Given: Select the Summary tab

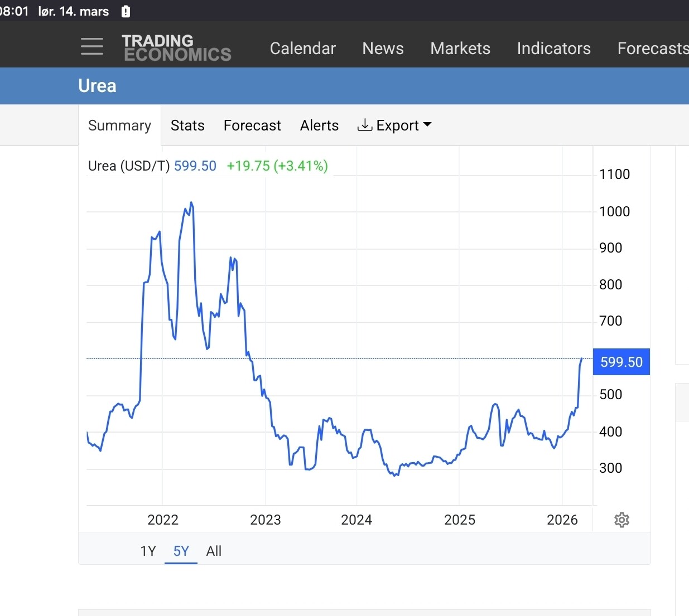Looking at the screenshot, I should coord(119,125).
